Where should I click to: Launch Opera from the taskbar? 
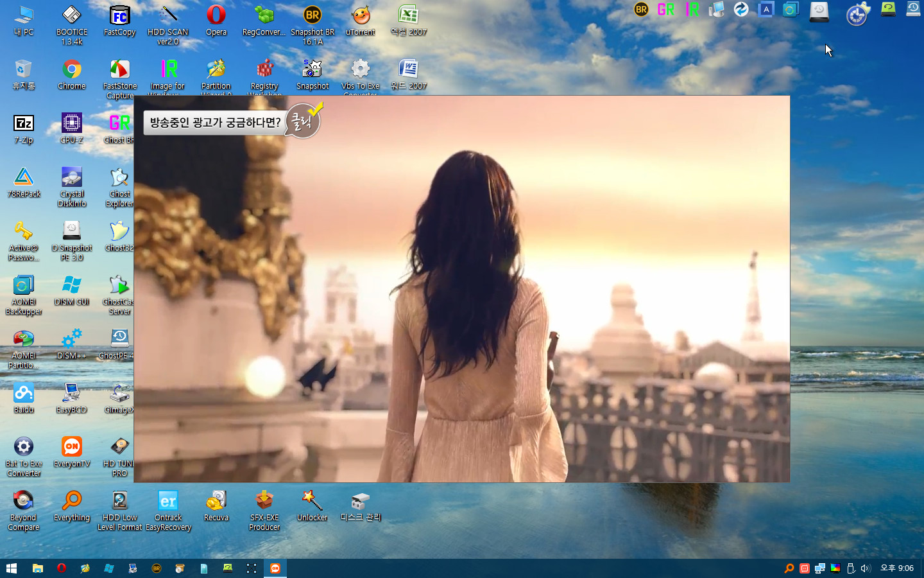(x=62, y=568)
